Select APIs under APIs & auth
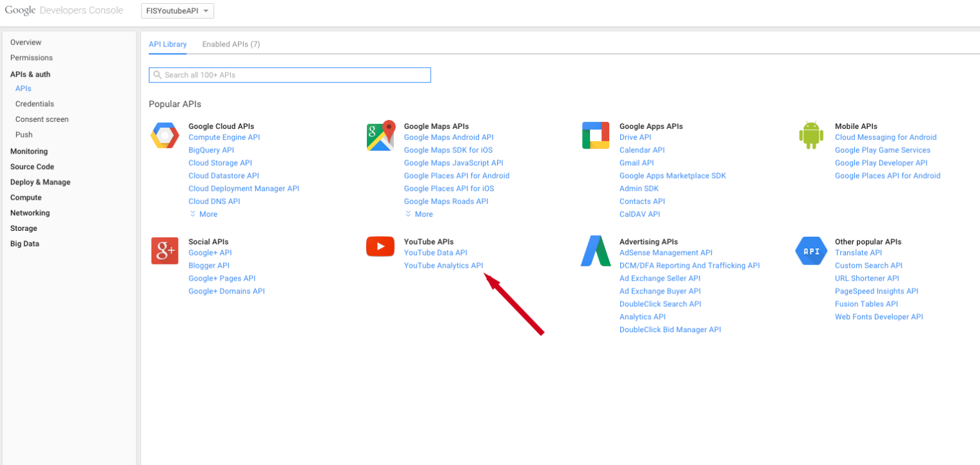This screenshot has width=980, height=465. 23,88
